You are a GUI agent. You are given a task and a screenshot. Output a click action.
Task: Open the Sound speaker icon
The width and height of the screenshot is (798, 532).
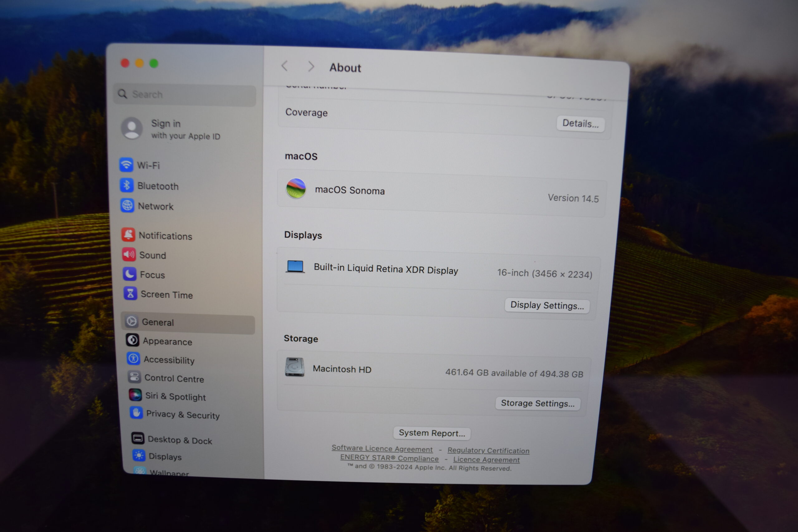pos(129,254)
